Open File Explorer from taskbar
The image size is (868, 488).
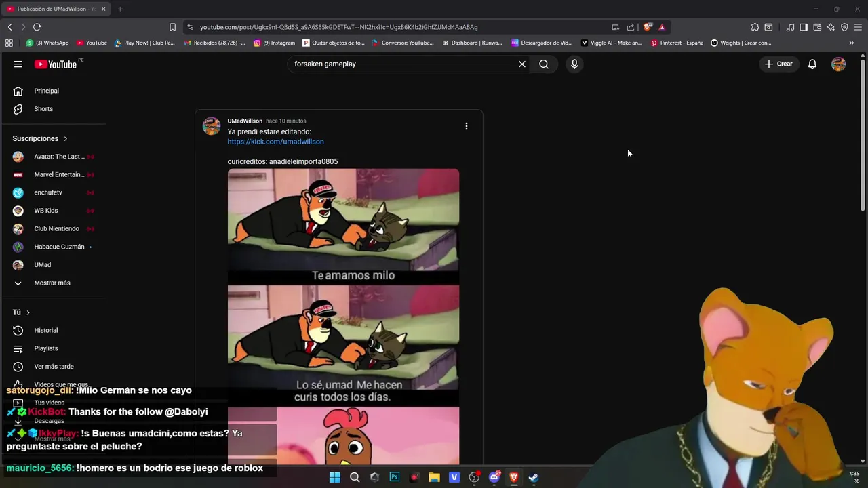434,477
